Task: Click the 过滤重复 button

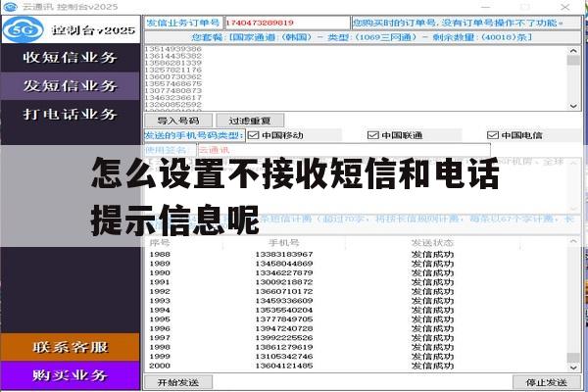Action: (x=250, y=121)
